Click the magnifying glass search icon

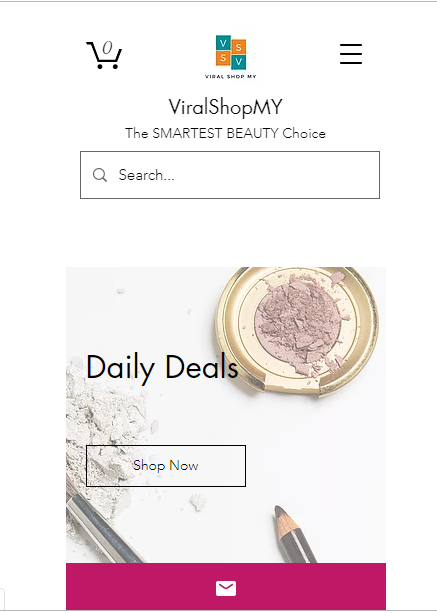coord(100,175)
